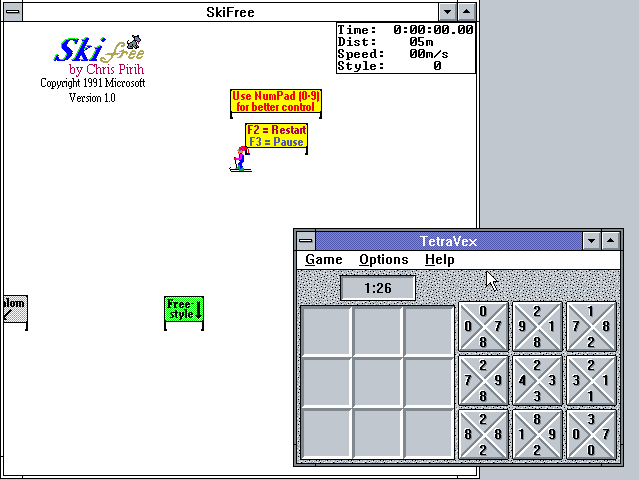Maximize the TetraVex window
639x480 pixels.
coord(610,241)
